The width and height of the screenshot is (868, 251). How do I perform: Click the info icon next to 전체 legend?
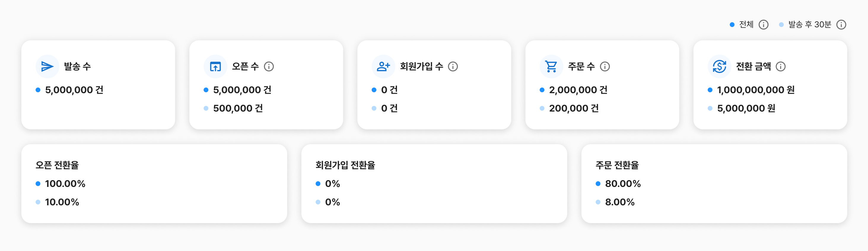tap(764, 25)
